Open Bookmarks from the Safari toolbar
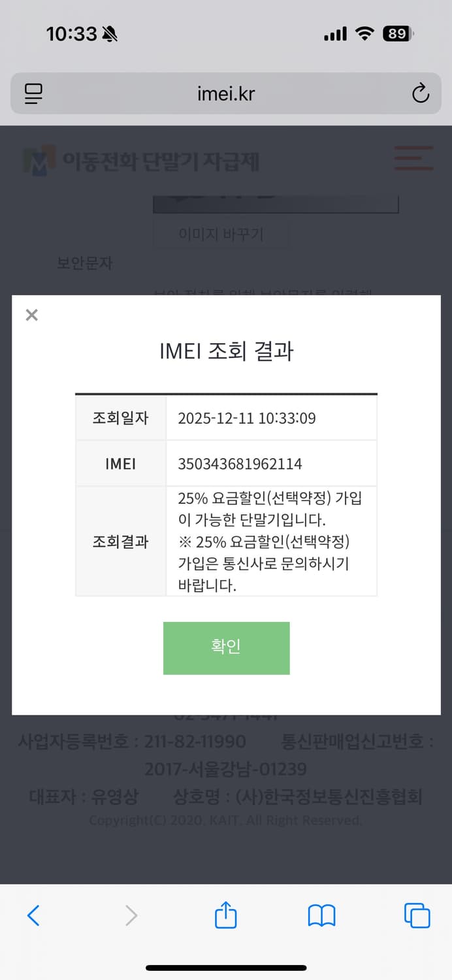 321,915
